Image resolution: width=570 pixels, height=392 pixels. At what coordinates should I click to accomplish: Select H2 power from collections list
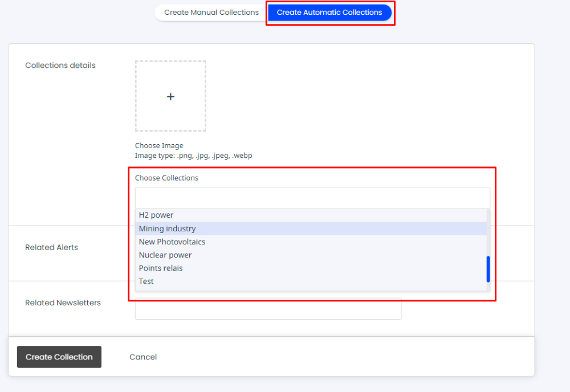point(311,215)
